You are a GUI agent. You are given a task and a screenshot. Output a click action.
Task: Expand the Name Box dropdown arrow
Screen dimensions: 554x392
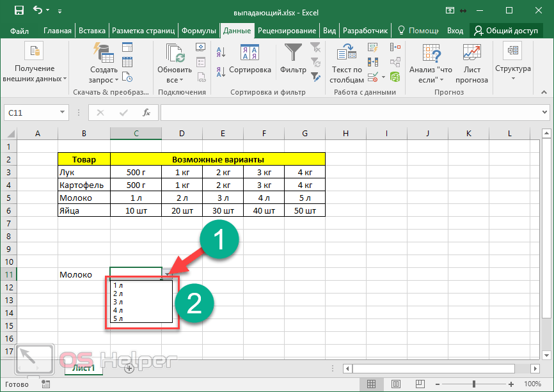click(x=63, y=113)
